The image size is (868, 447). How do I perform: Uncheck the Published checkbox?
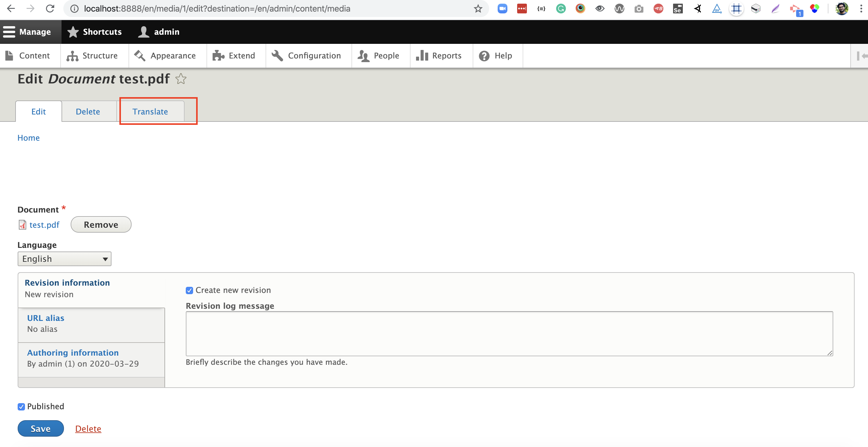[x=21, y=407]
